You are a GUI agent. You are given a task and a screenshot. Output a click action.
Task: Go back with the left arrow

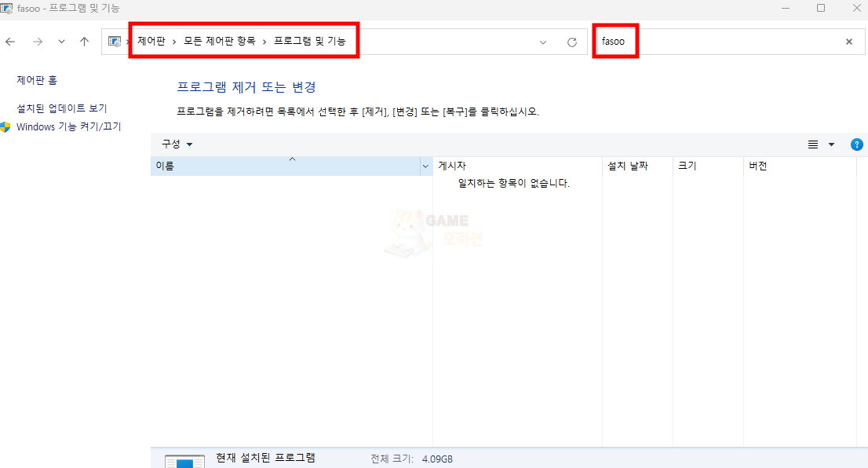10,42
